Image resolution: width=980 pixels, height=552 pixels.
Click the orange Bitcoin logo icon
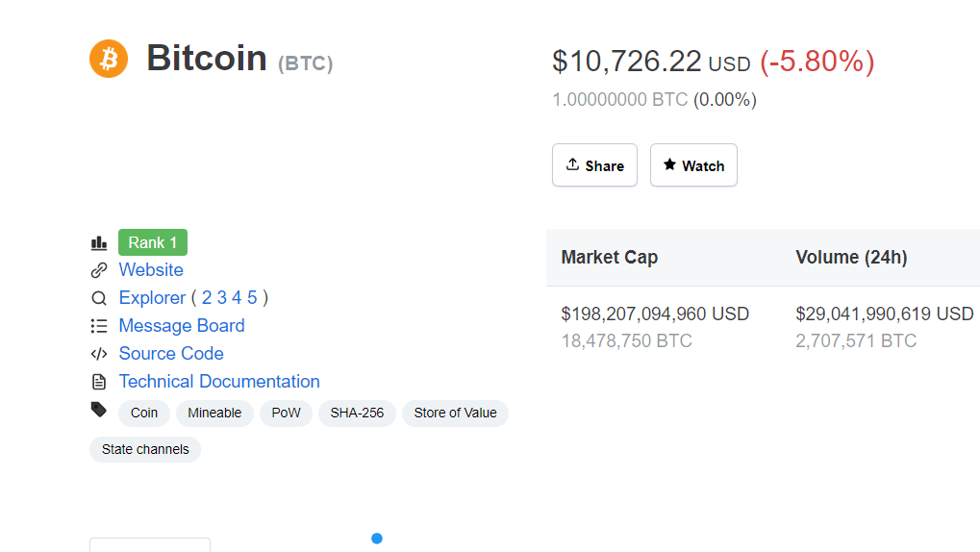point(109,59)
